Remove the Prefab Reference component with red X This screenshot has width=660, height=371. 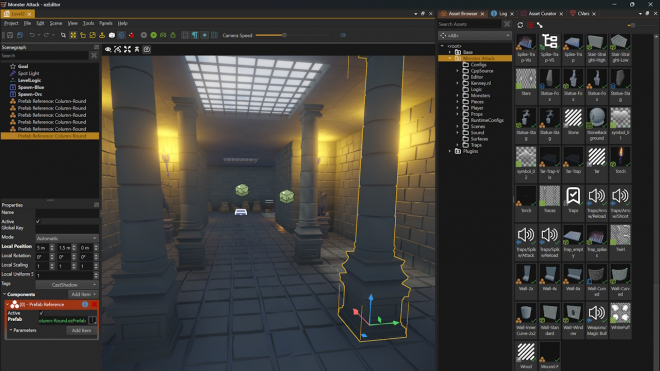(x=94, y=304)
